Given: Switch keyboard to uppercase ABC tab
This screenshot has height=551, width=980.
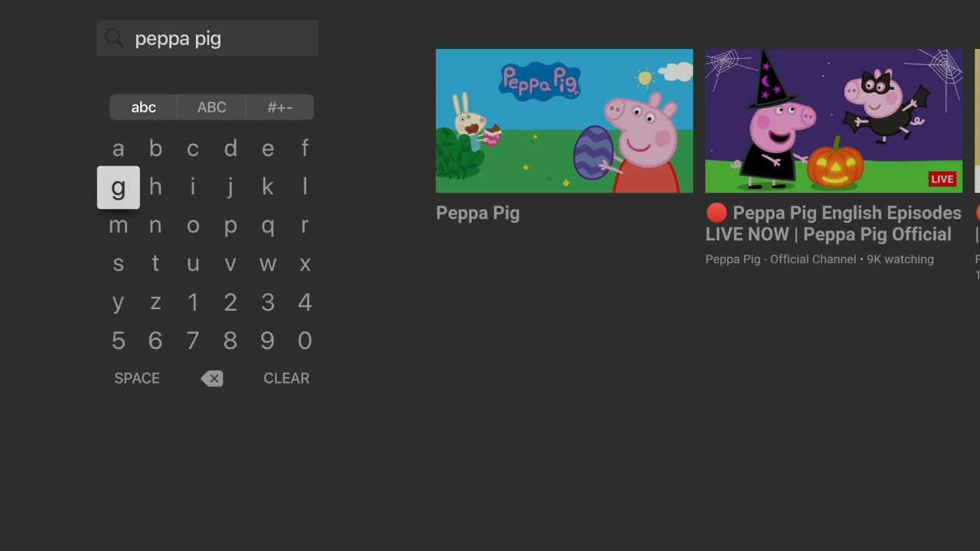Looking at the screenshot, I should [212, 107].
